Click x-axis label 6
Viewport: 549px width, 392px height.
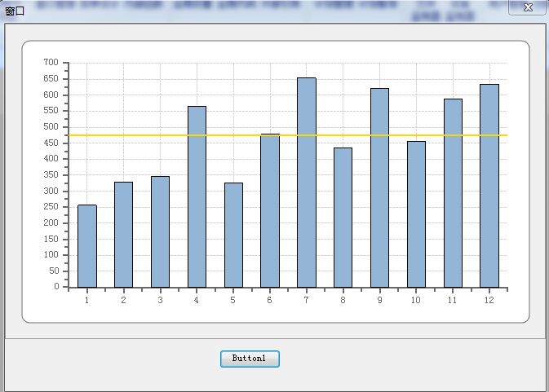pyautogui.click(x=269, y=300)
